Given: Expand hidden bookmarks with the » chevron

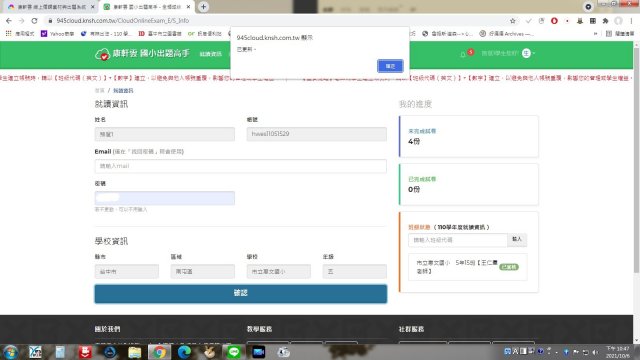Looking at the screenshot, I should coord(596,33).
